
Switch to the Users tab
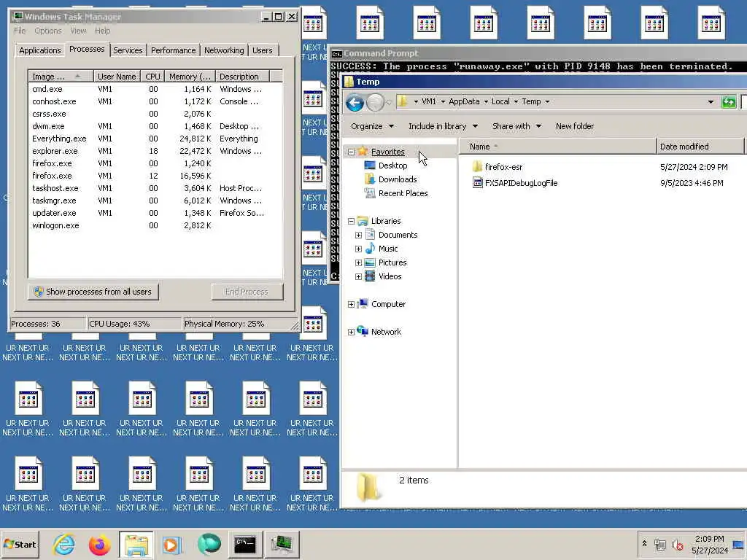tap(263, 50)
